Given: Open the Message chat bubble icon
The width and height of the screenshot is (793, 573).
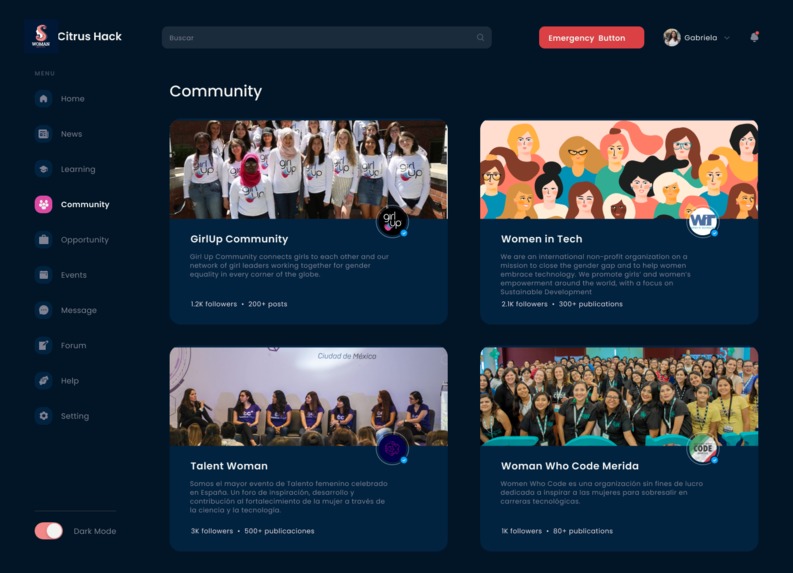Looking at the screenshot, I should (x=43, y=310).
